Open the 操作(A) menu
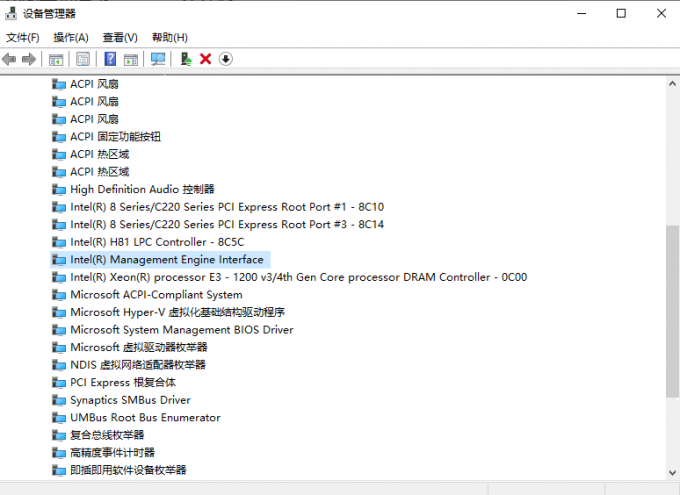Screen dimensions: 680x495 [x=70, y=37]
